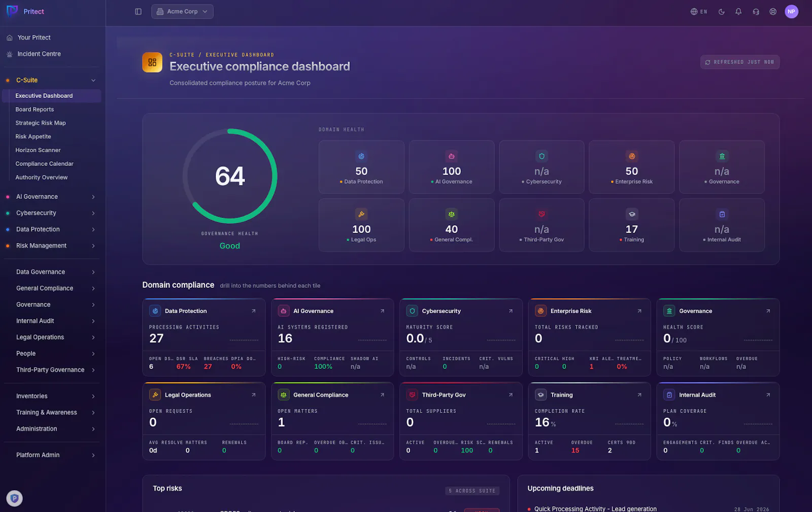812x512 pixels.
Task: Open the NP user avatar menu
Action: [x=791, y=12]
